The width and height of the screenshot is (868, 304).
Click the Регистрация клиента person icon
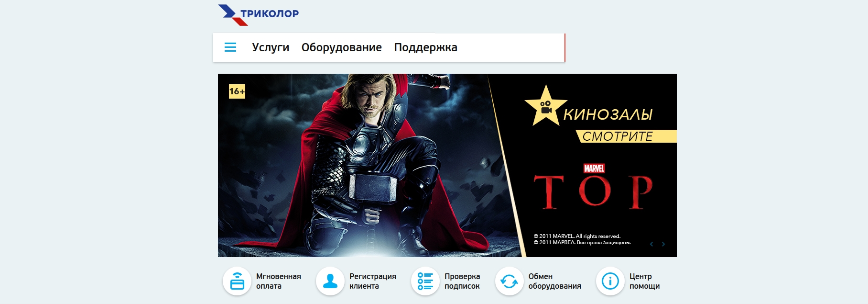[330, 281]
